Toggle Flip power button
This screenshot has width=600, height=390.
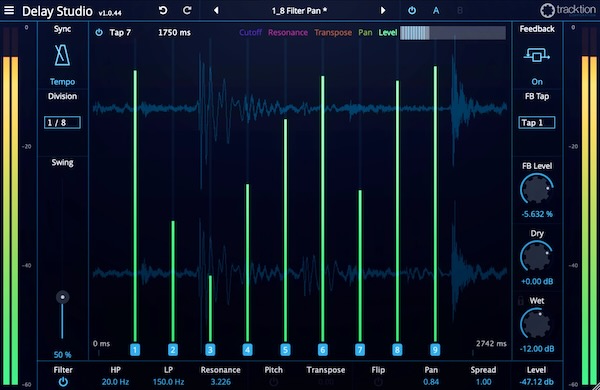(x=378, y=382)
